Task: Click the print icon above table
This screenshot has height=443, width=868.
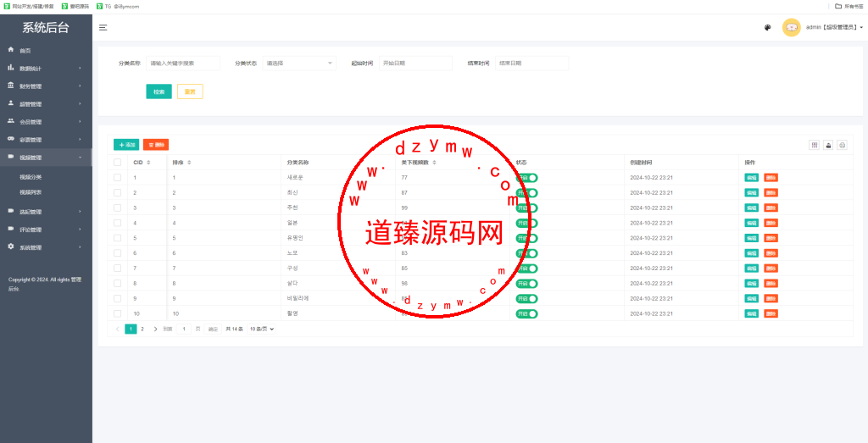Action: [x=842, y=145]
